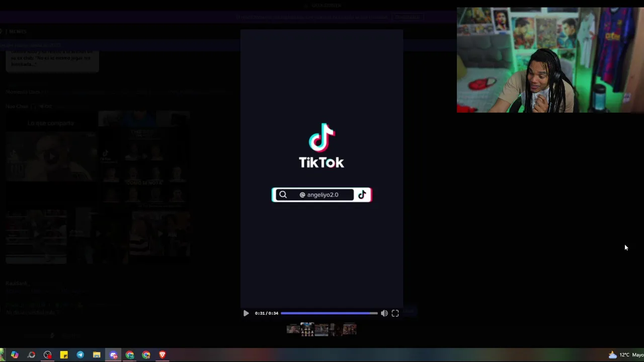644x362 pixels.
Task: Select the highlighted second thumbnail with player grid
Action: tap(307, 329)
